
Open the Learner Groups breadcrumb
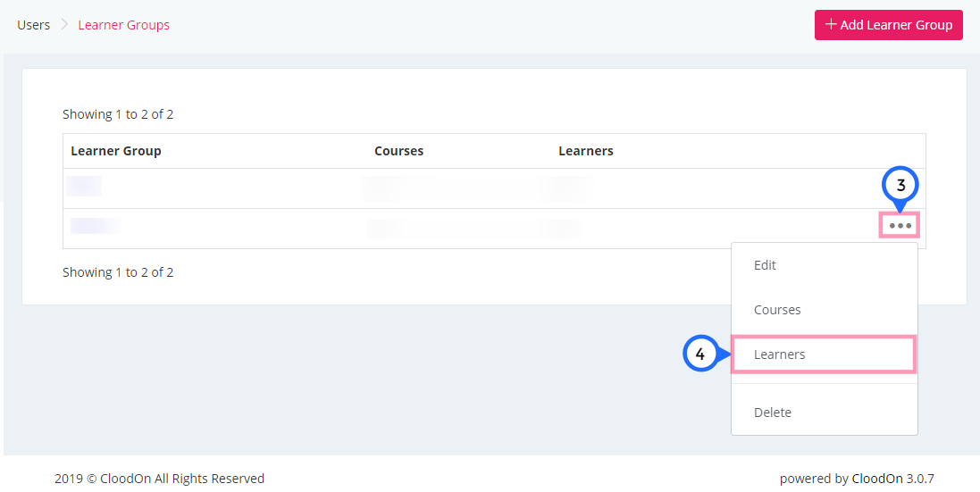[124, 26]
